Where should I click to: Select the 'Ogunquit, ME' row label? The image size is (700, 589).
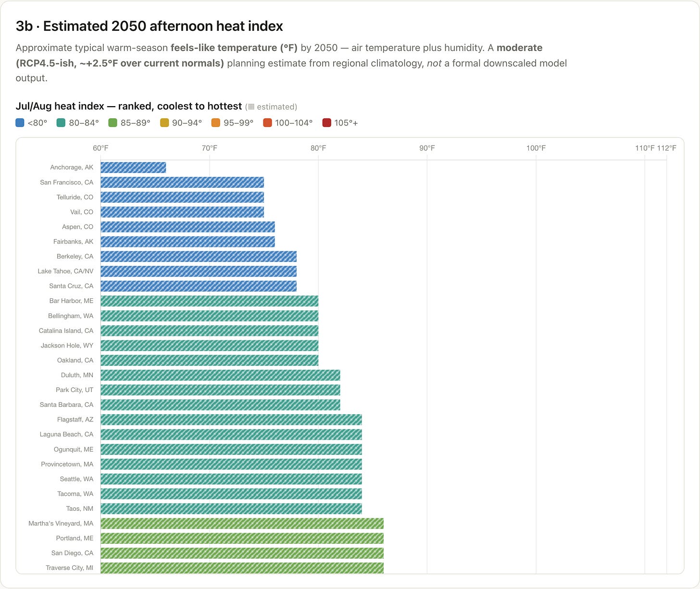pos(74,450)
